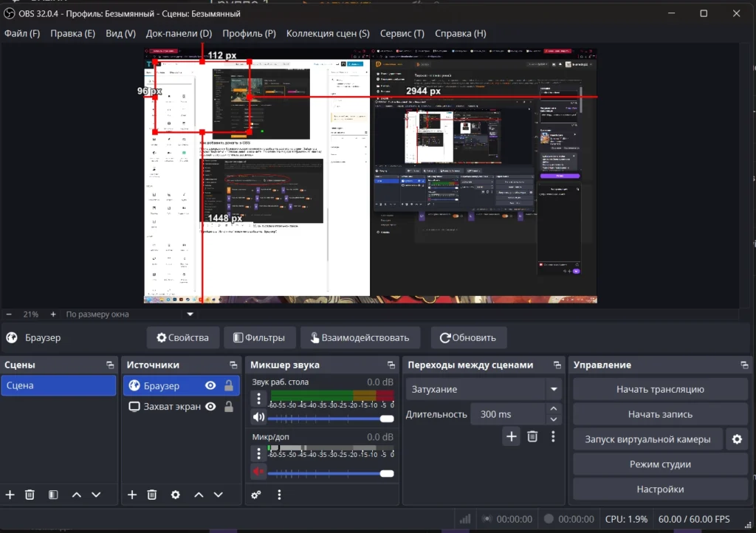Viewport: 756px width, 533px height.
Task: Click the Начать запись button
Action: click(x=660, y=415)
